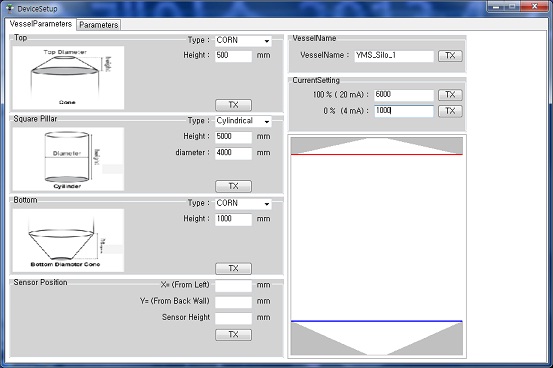Click TX button in Top section

click(233, 105)
